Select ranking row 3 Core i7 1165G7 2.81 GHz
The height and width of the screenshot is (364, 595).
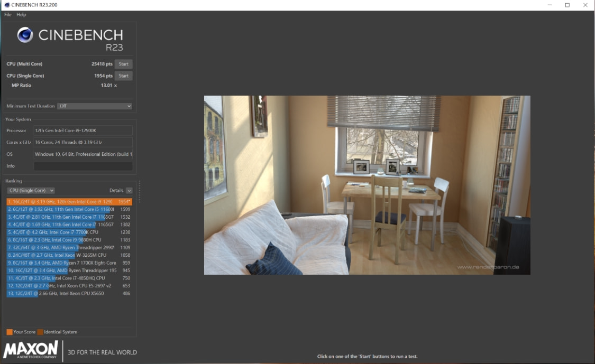(x=69, y=217)
